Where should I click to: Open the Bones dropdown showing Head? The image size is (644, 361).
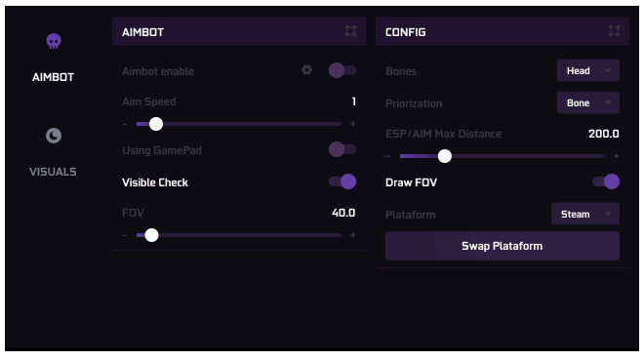click(588, 70)
